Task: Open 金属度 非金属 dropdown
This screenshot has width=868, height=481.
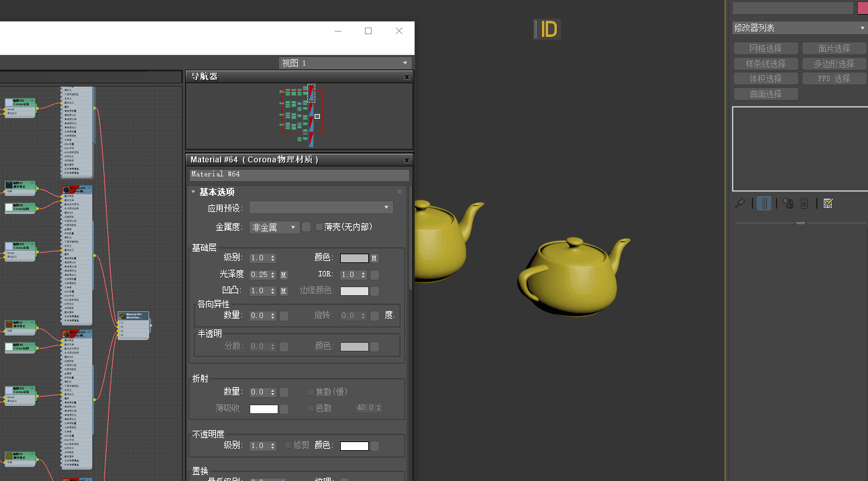Action: [274, 227]
